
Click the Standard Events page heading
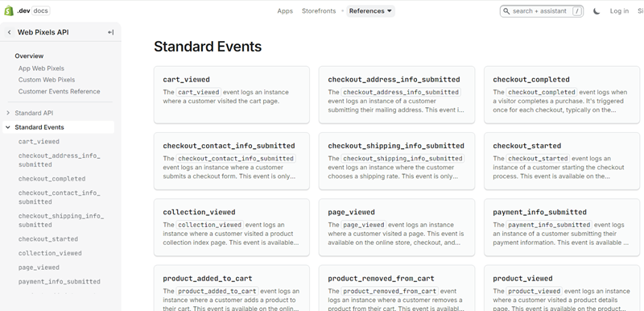click(208, 47)
